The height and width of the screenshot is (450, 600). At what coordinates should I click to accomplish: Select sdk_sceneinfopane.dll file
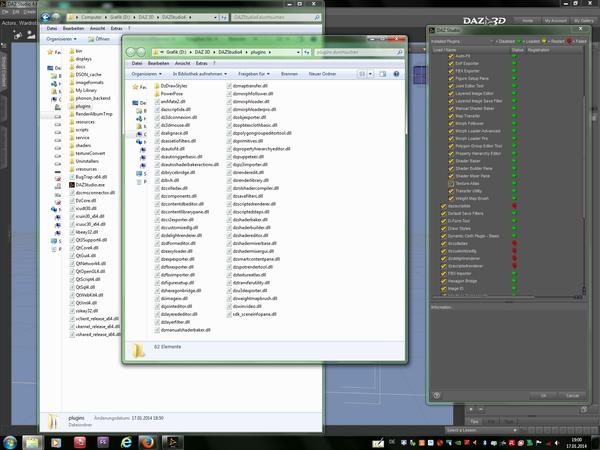(251, 315)
